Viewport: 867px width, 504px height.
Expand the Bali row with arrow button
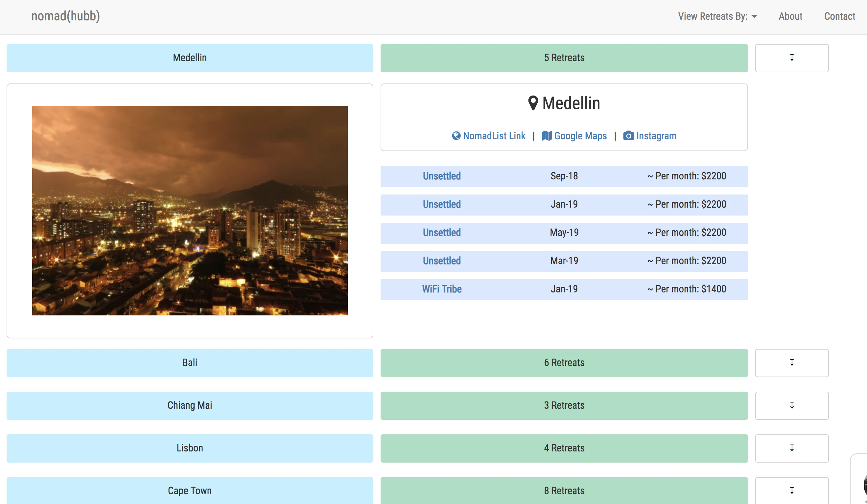click(791, 363)
